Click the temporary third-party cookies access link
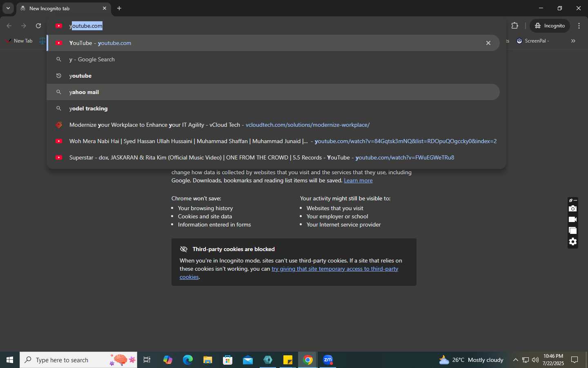Viewport: 588px width, 368px height. pos(335,269)
